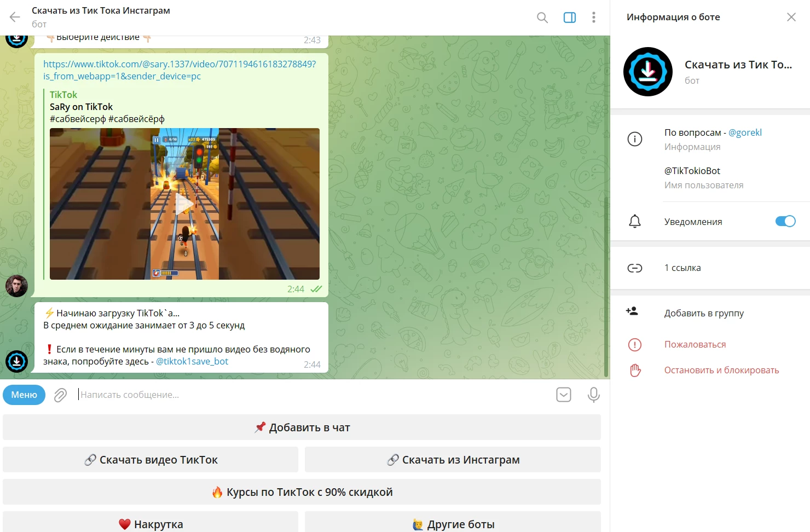Click the Другие боты button
810x532 pixels.
[x=453, y=522]
